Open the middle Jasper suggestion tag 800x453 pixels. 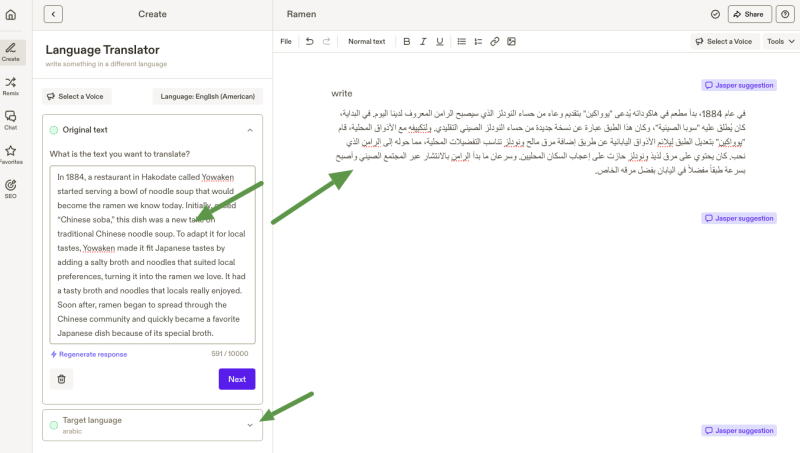point(739,218)
